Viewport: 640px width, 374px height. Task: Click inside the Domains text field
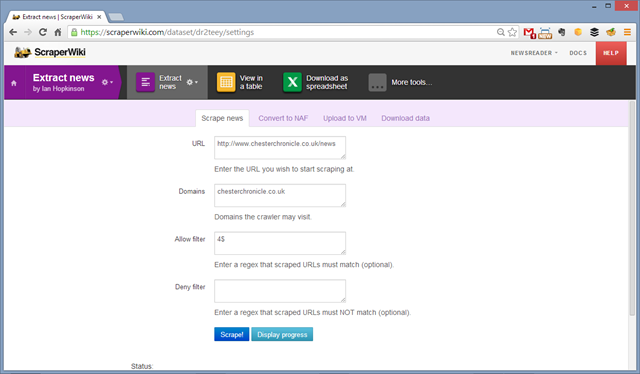pos(280,195)
